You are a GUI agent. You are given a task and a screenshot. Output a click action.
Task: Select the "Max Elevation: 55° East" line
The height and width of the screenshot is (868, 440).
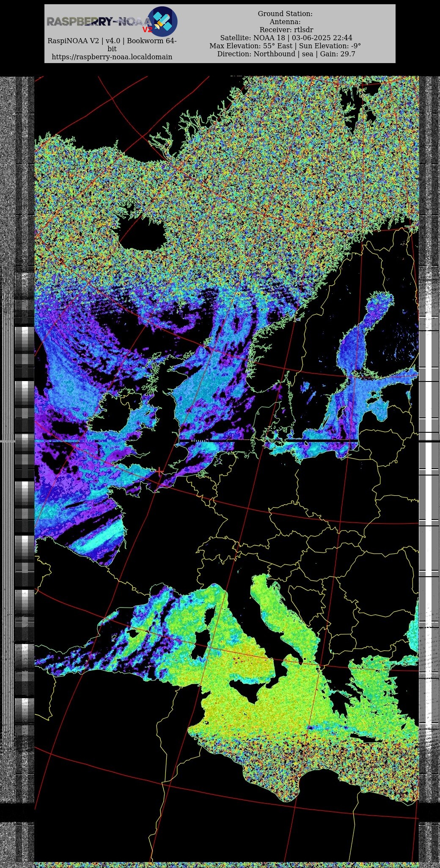click(285, 46)
